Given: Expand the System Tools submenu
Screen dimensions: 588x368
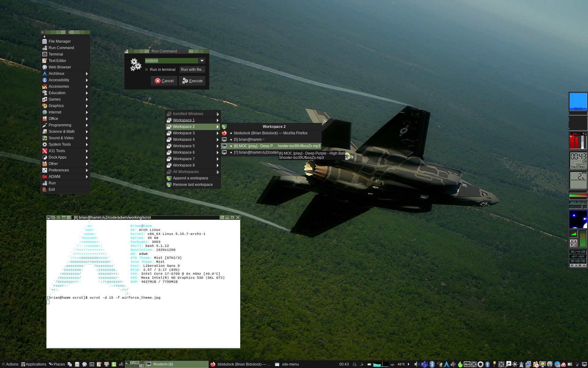Looking at the screenshot, I should (65, 144).
